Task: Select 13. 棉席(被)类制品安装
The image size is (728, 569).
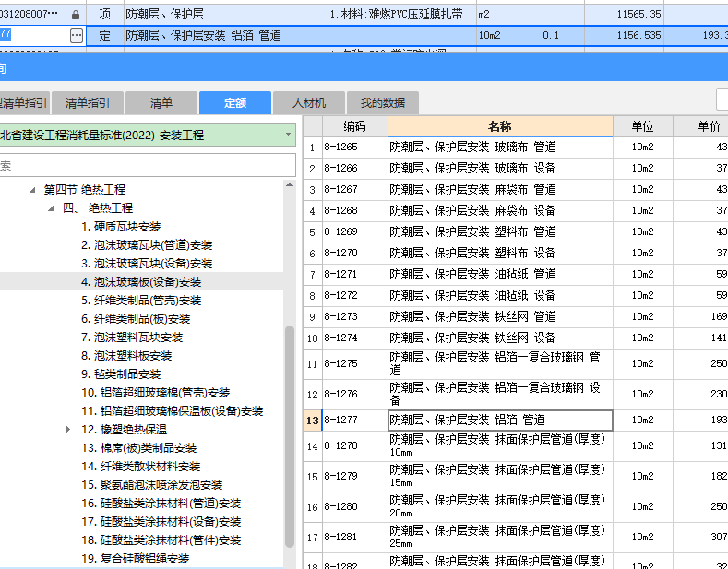Action: pos(138,448)
